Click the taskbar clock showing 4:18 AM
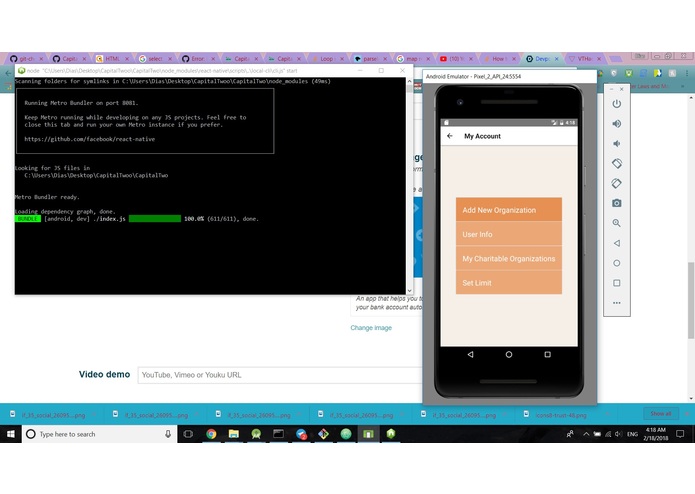Screen dimensions: 695x494 tap(656, 434)
